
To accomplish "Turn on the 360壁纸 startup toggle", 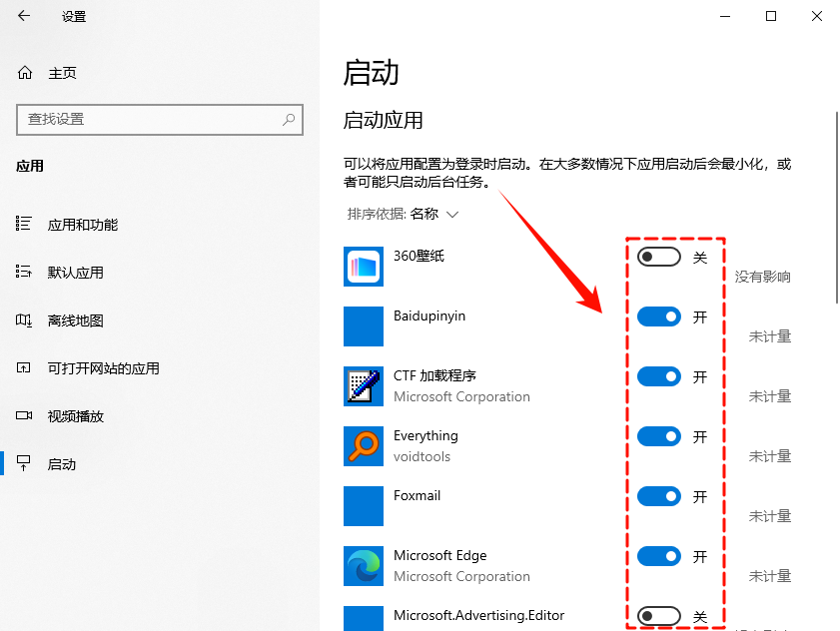I will coord(659,258).
